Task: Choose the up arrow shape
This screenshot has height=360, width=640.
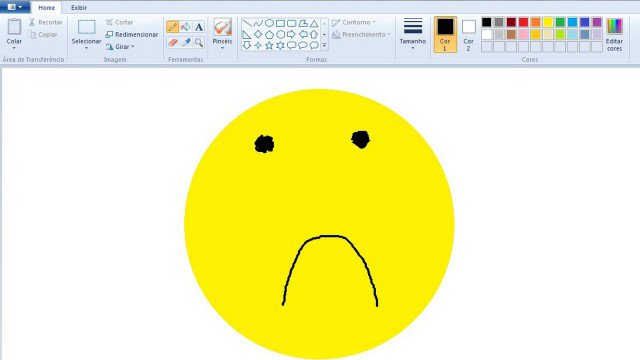Action: 314,35
